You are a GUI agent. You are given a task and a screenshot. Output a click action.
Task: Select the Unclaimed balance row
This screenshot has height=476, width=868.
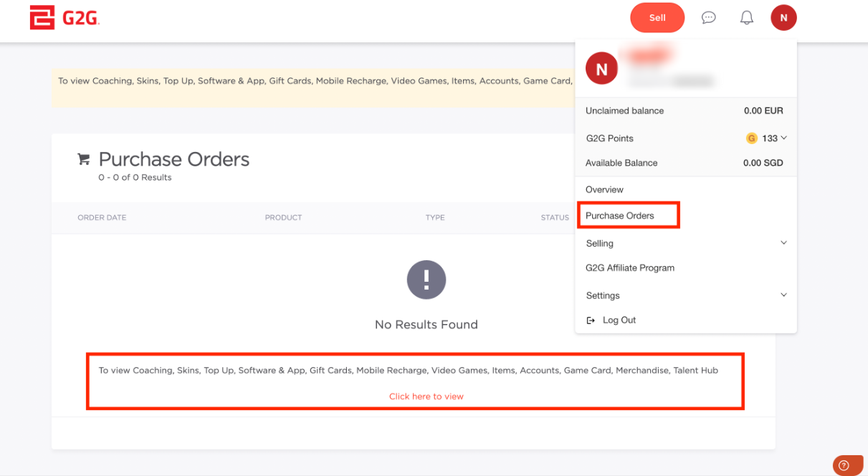pyautogui.click(x=686, y=111)
